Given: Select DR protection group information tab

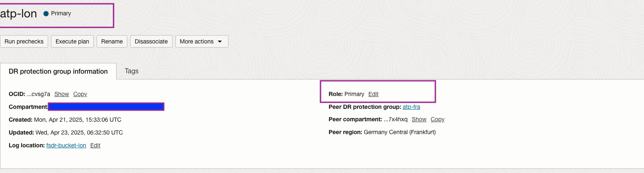Looking at the screenshot, I should (x=58, y=71).
